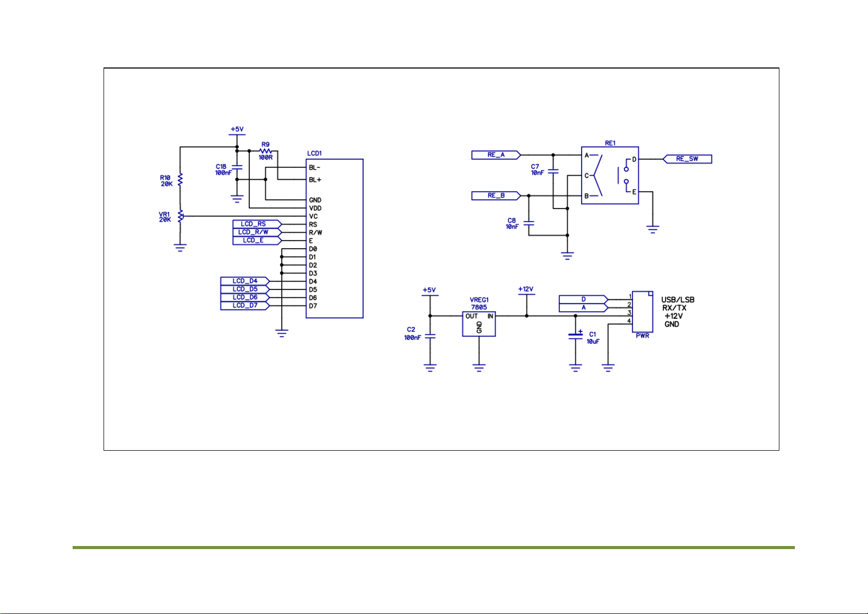Click the ground symbol below VR1
Image resolution: width=868 pixels, height=614 pixels.
point(180,248)
